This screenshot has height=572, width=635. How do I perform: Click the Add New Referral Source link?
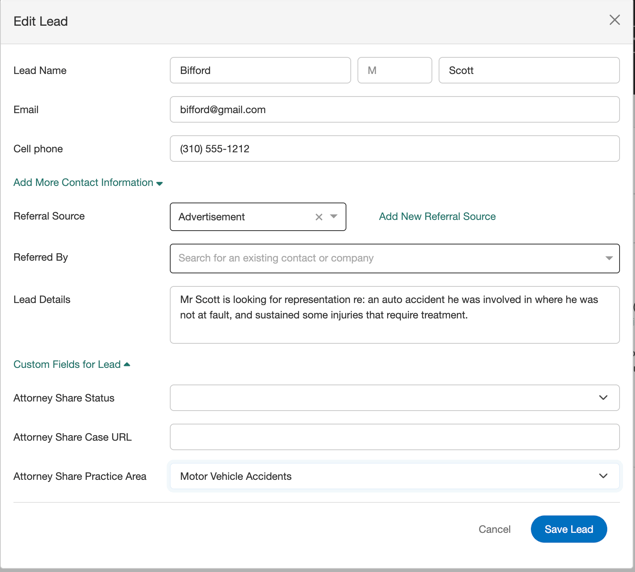437,216
